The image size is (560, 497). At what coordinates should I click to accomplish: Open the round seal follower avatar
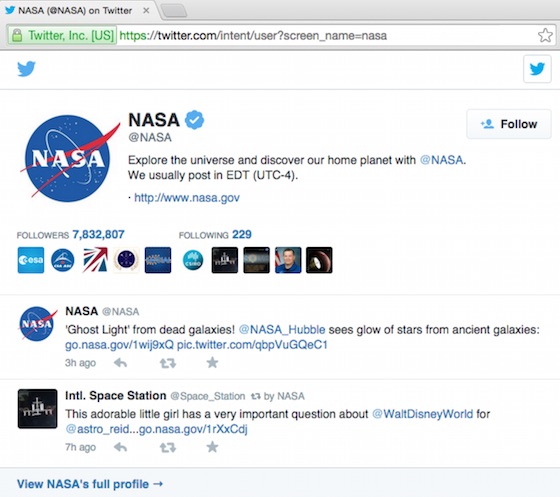[x=126, y=260]
